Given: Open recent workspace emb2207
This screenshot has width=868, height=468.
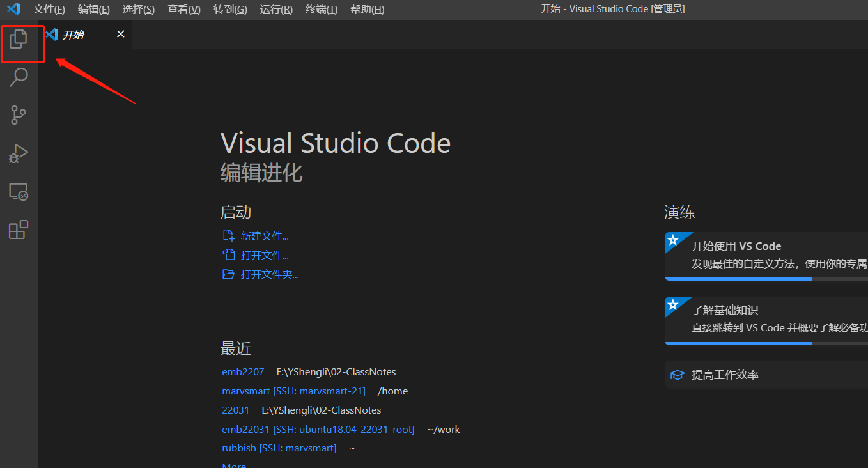Looking at the screenshot, I should click(x=243, y=372).
